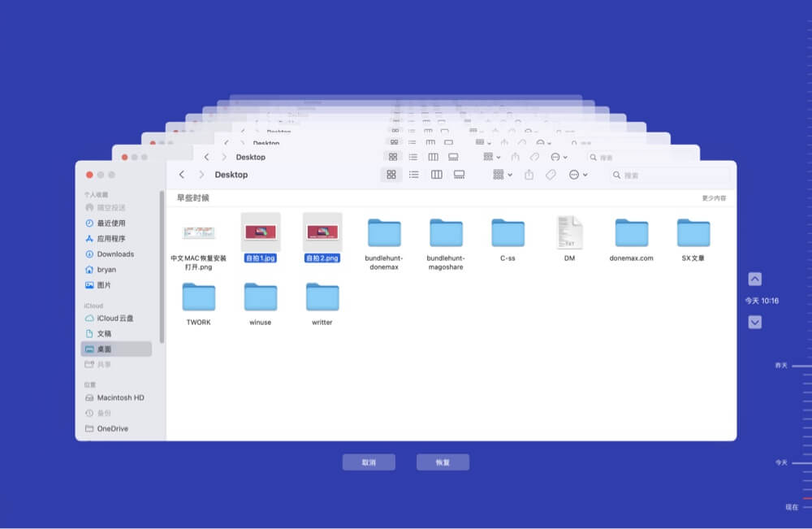
Task: Click the 昨天 mark on backup timeline
Action: click(x=781, y=366)
